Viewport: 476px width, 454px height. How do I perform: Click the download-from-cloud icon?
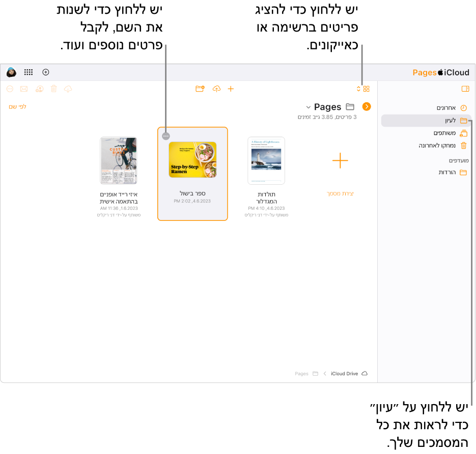pos(68,89)
